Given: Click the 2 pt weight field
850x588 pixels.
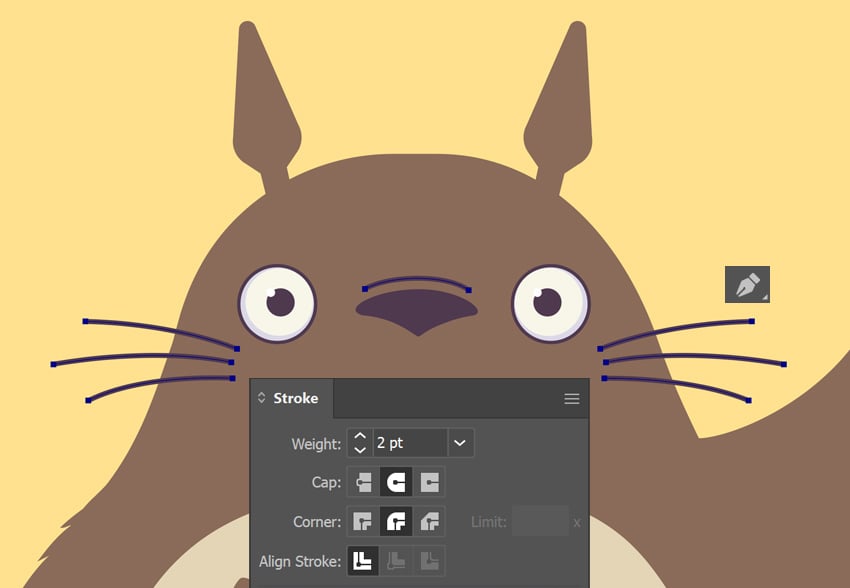Looking at the screenshot, I should 408,443.
